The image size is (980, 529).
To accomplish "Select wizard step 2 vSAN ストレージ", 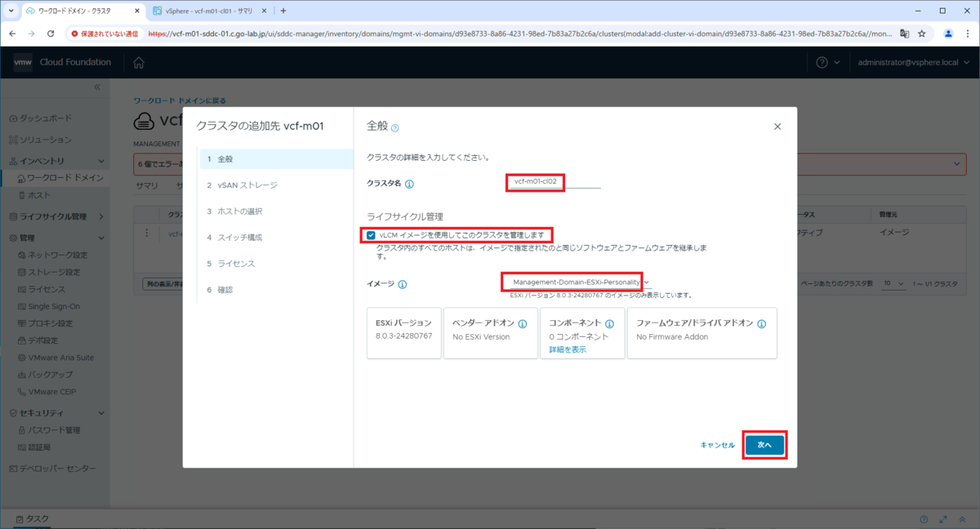I will 274,184.
